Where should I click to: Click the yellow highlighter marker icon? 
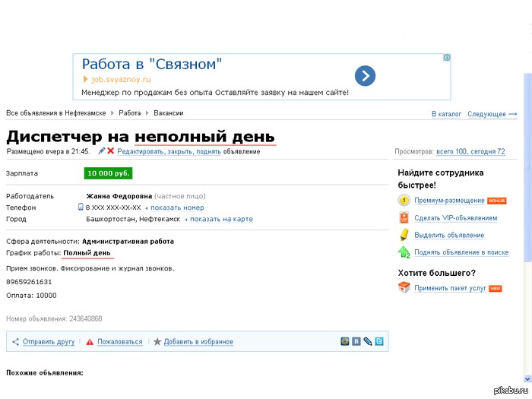click(404, 235)
